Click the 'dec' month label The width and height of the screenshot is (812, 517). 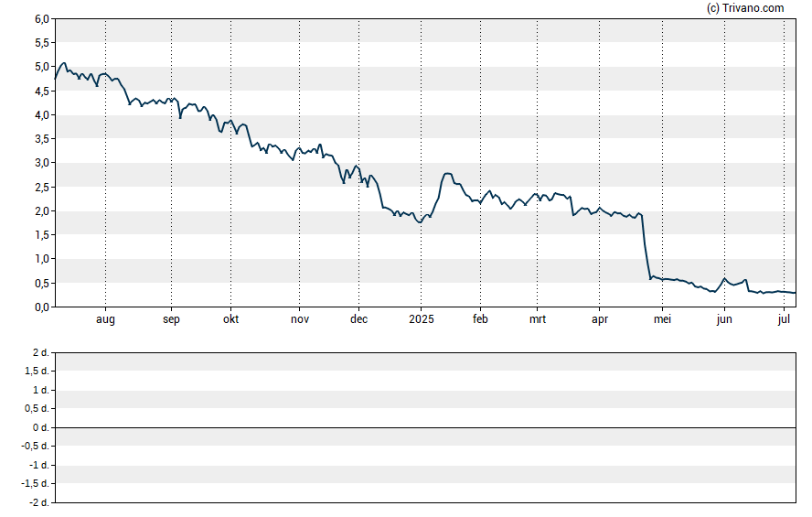coord(358,319)
